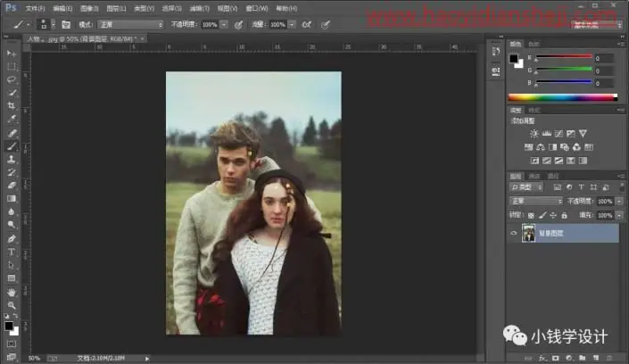The height and width of the screenshot is (364, 629).
Task: Select the Eraser tool
Action: (12, 186)
